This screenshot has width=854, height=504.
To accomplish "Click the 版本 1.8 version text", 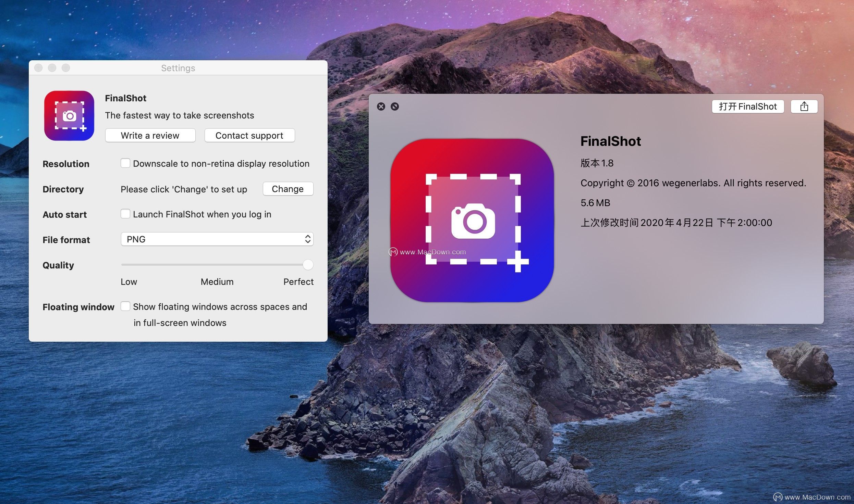I will coord(597,163).
